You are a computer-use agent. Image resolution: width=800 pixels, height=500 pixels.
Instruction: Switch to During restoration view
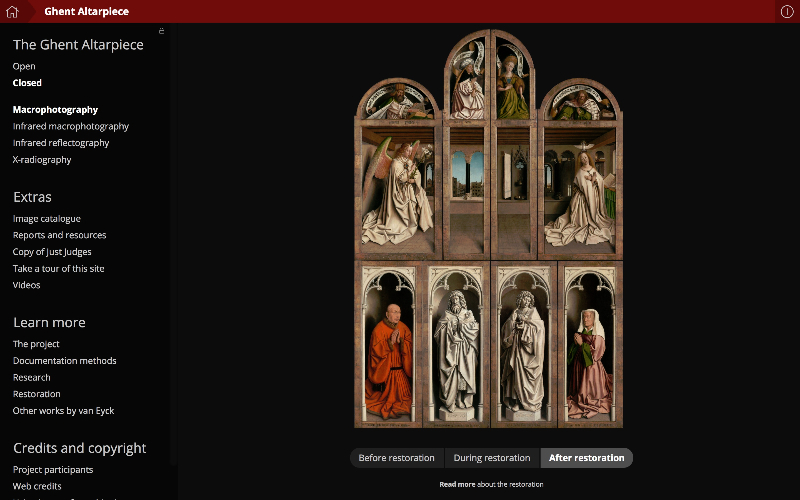(x=492, y=458)
